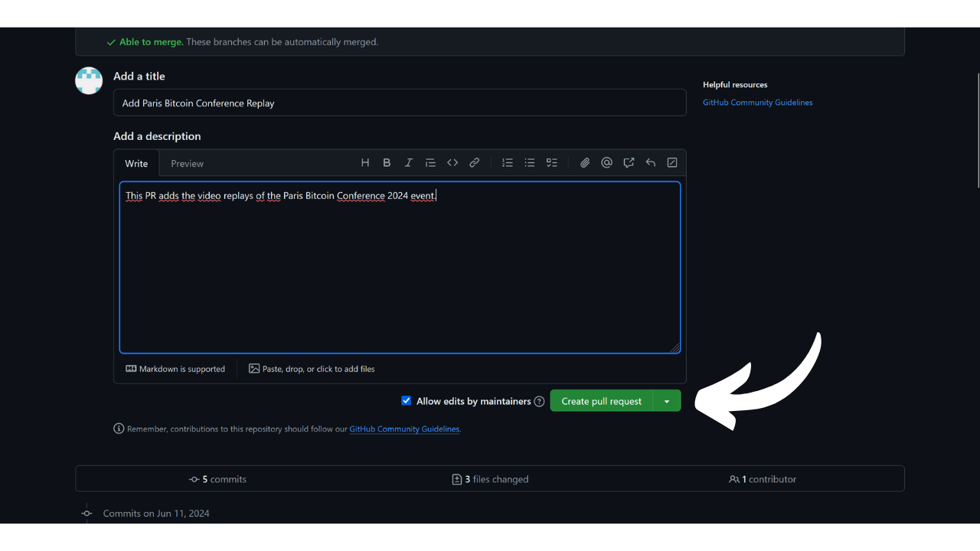Open slash commands icon in toolbar
The image size is (980, 551).
672,163
